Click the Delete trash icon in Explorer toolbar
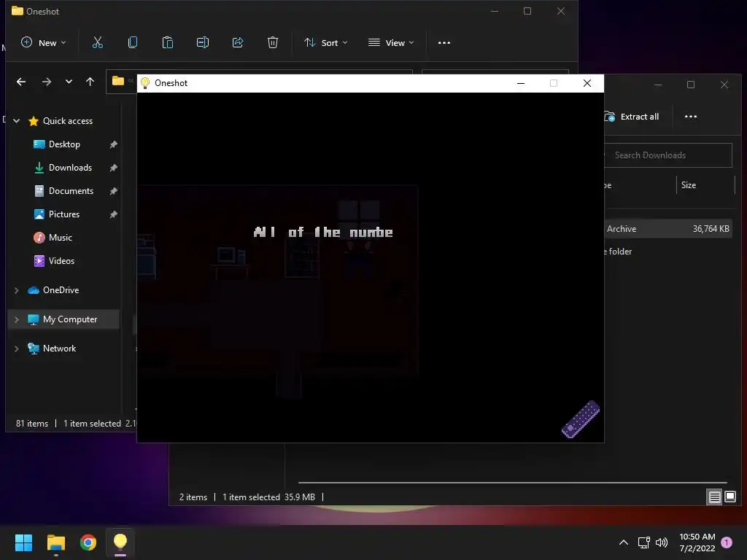747x560 pixels. (273, 43)
